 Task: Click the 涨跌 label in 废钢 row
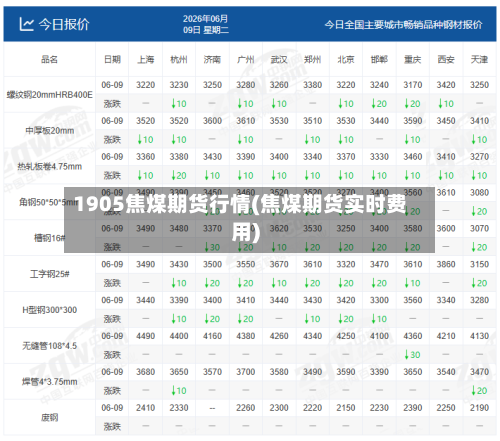click(112, 426)
